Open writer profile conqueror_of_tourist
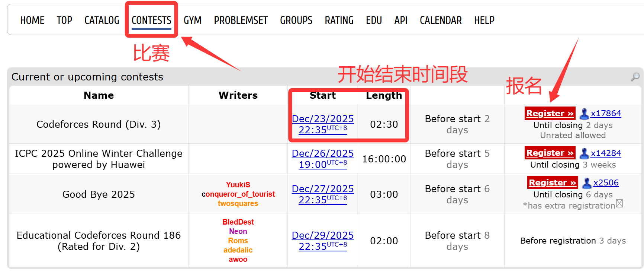Viewport: 644px width, 273px height. 238,194
